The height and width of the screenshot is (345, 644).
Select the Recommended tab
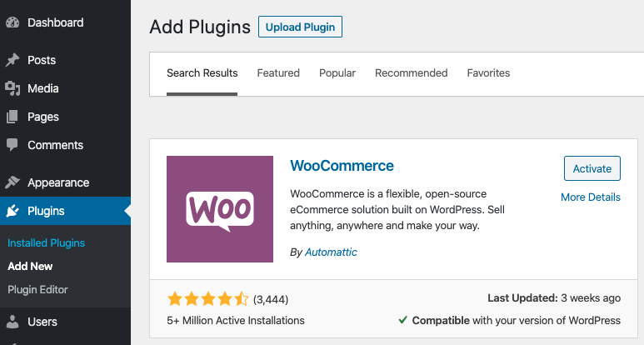tap(412, 73)
